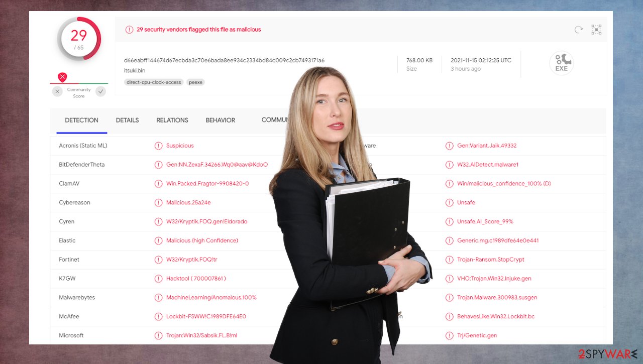Click the red malicious community marker
643x364 pixels.
tap(62, 77)
